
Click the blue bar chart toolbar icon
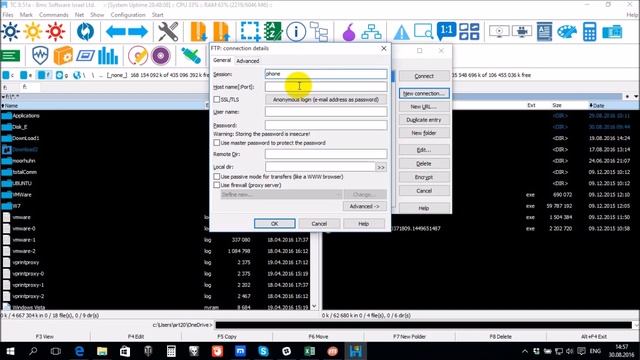pyautogui.click(x=108, y=56)
